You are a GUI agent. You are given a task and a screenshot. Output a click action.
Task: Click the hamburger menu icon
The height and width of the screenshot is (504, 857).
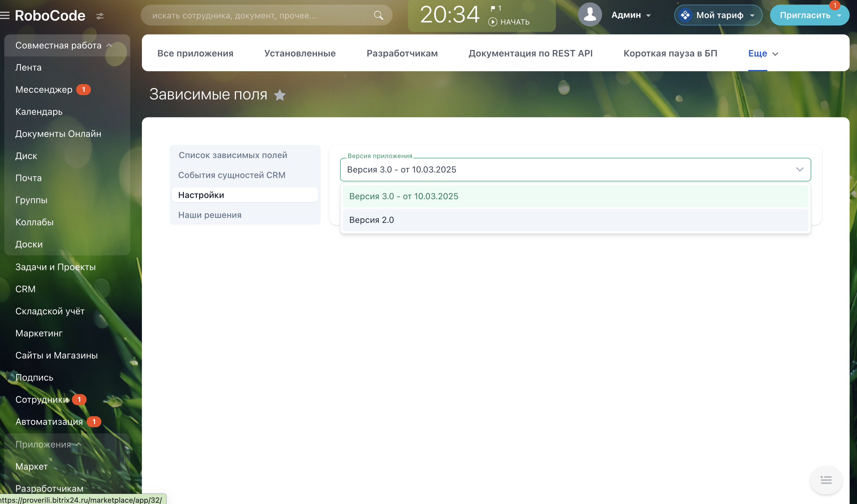click(x=5, y=15)
